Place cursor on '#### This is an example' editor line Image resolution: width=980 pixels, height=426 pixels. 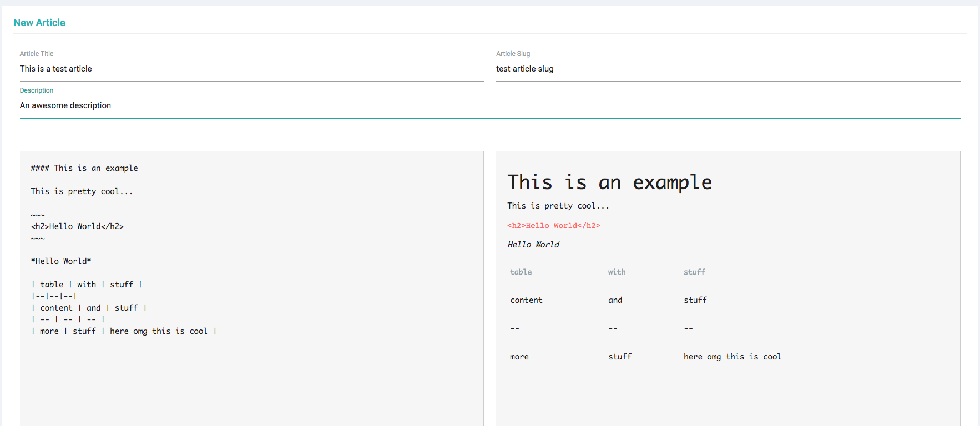[84, 168]
